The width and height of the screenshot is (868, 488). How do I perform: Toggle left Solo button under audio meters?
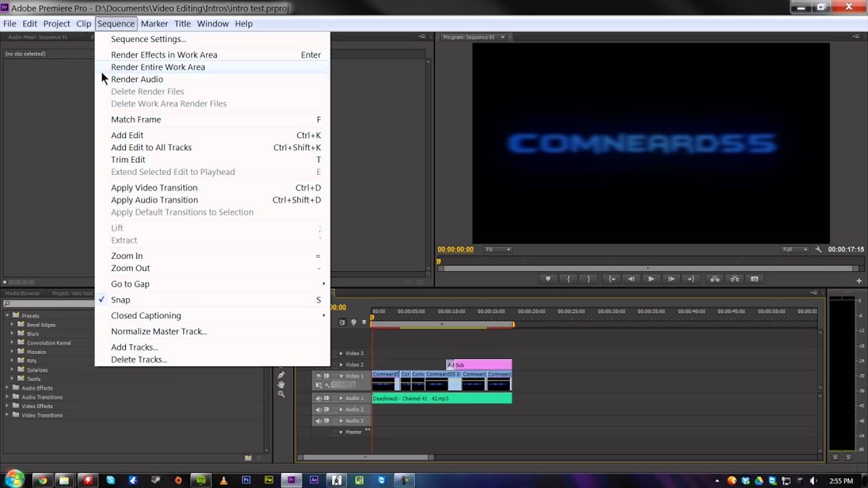coord(835,457)
